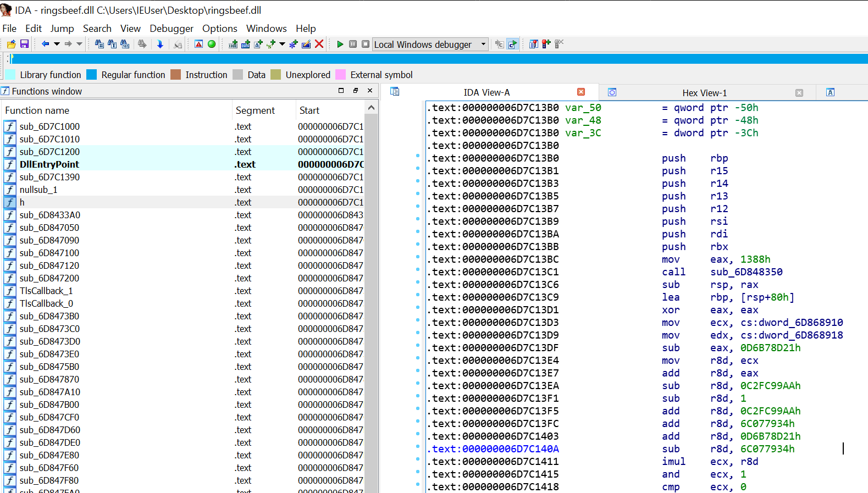Open the back-navigation history dropdown arrow
Image resolution: width=868 pixels, height=493 pixels.
pos(57,44)
